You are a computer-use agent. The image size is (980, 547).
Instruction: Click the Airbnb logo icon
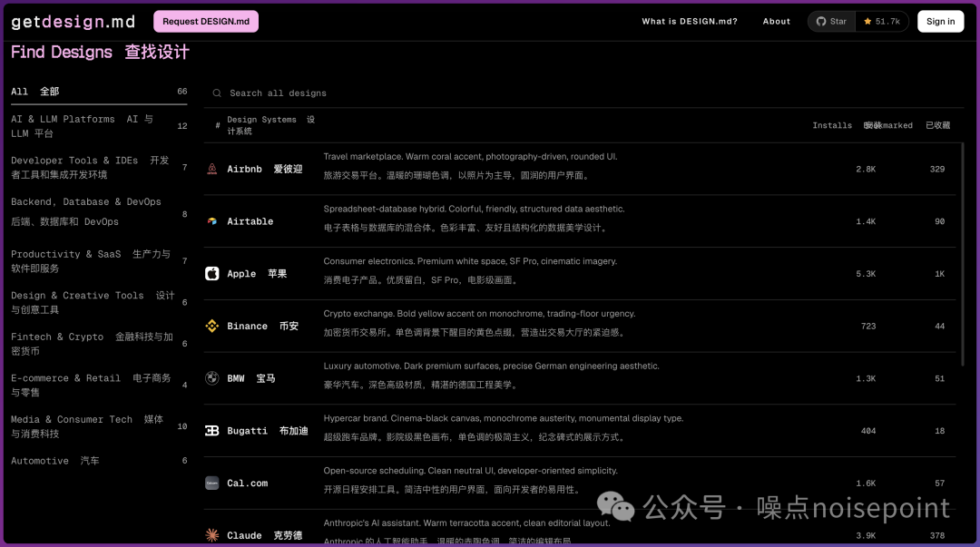pos(211,169)
